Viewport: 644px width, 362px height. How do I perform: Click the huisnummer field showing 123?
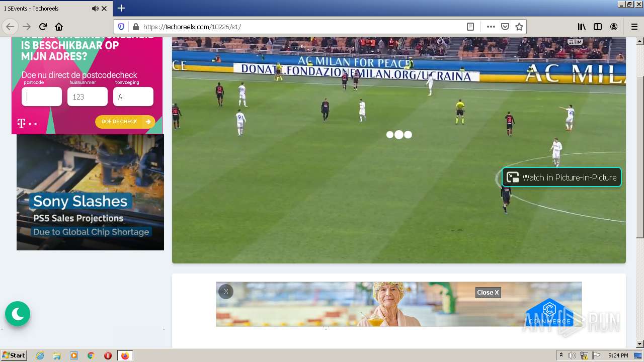pyautogui.click(x=88, y=97)
